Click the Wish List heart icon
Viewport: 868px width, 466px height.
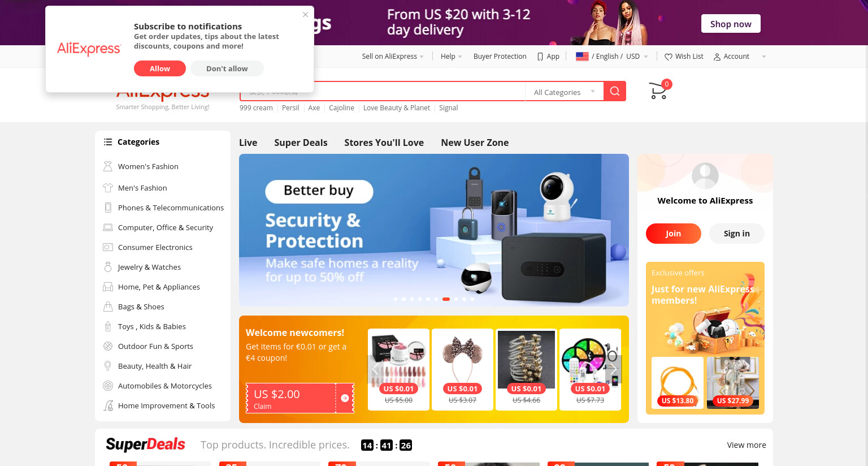[669, 57]
